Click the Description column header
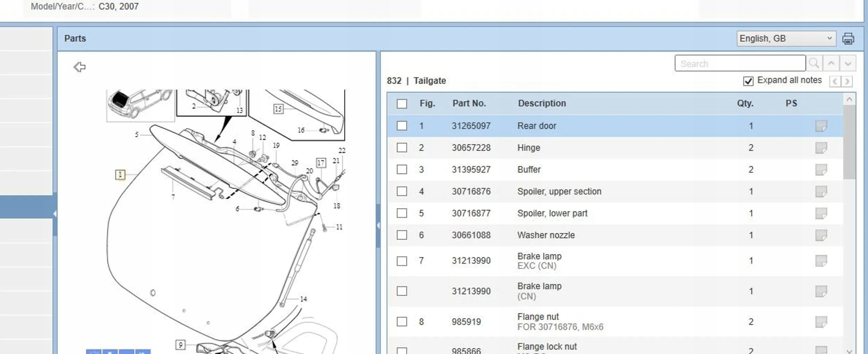Screen dimensions: 868x354 [x=542, y=103]
